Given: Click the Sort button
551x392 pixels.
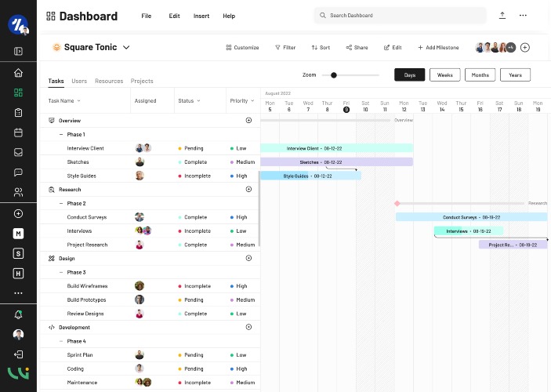Looking at the screenshot, I should 321,48.
